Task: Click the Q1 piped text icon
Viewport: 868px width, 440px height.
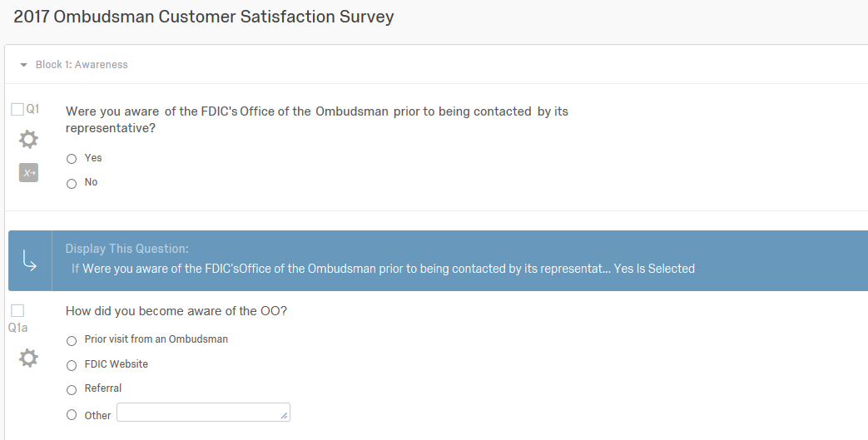Action: 28,172
